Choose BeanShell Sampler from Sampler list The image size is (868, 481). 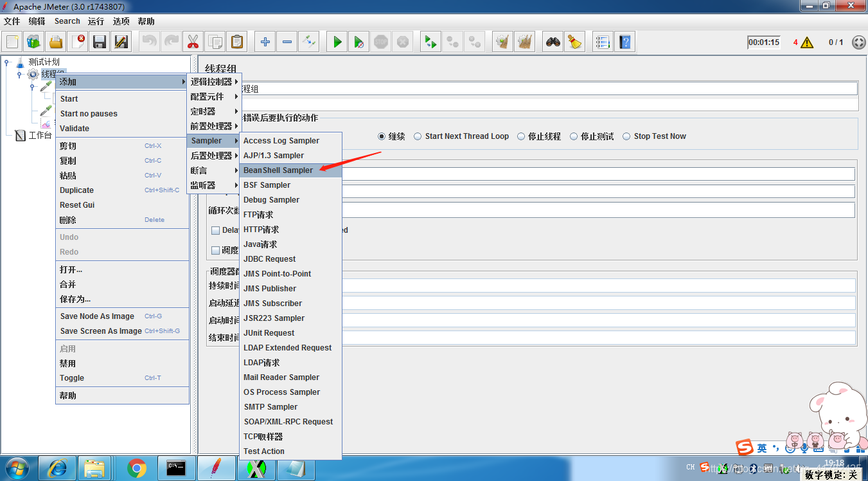(290, 170)
